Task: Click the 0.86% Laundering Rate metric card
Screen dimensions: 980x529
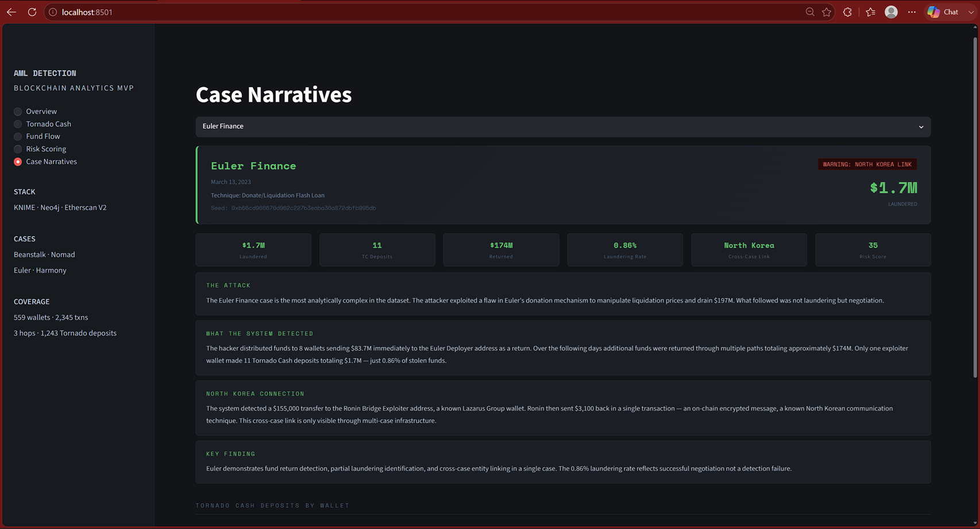Action: click(625, 250)
